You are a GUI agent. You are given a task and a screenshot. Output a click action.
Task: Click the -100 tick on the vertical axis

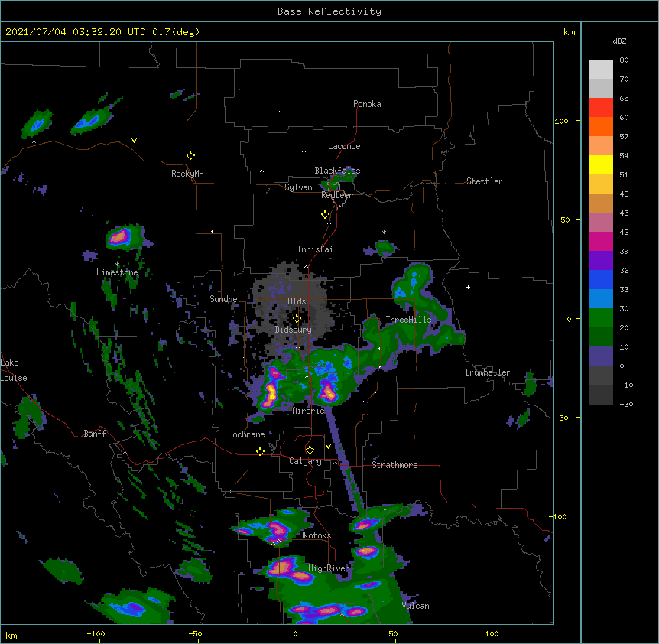point(559,516)
